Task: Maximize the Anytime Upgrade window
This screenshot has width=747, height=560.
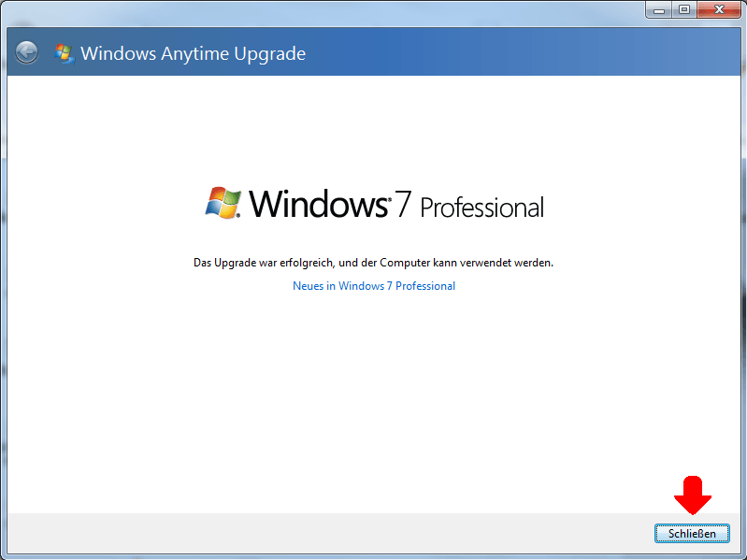Action: (684, 9)
